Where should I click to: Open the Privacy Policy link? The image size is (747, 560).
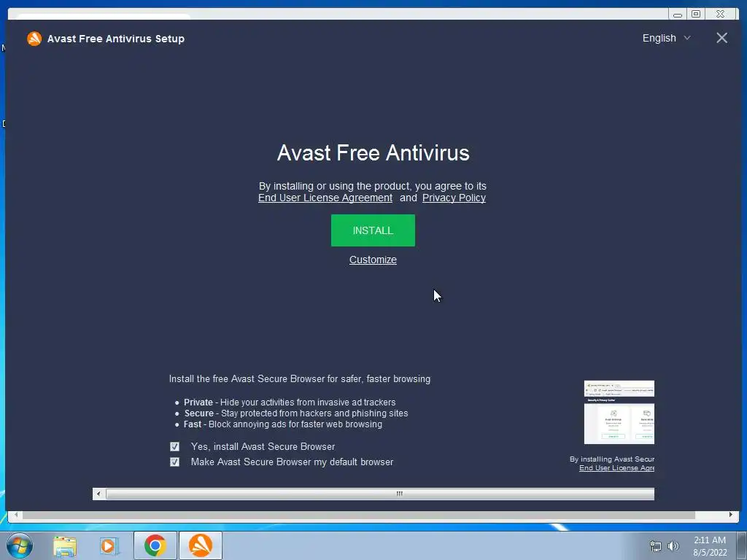[454, 198]
